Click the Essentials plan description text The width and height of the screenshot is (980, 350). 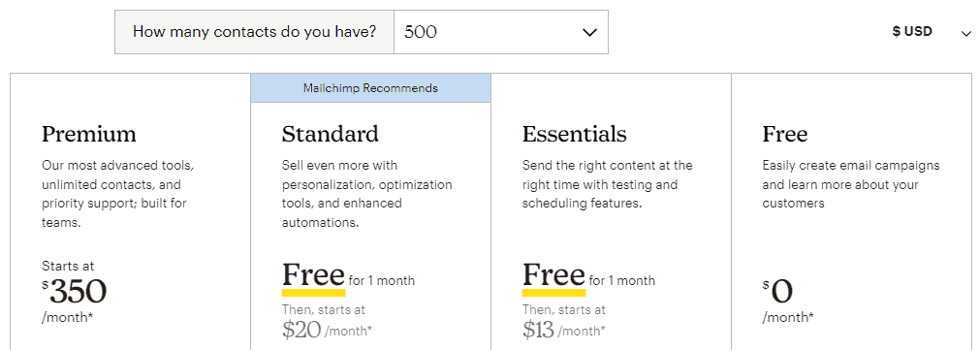tap(608, 184)
